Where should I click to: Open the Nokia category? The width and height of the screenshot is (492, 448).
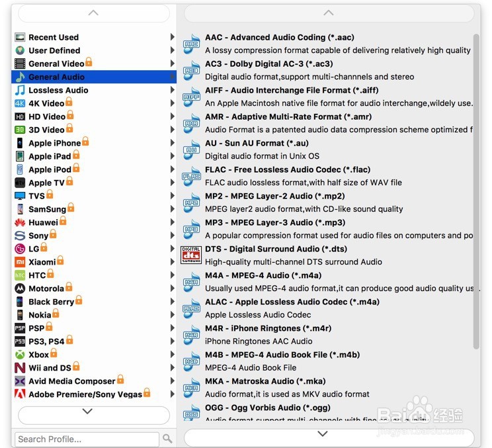[x=94, y=315]
